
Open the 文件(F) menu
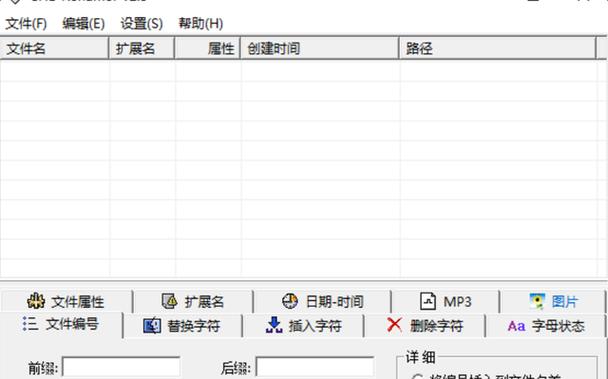26,24
